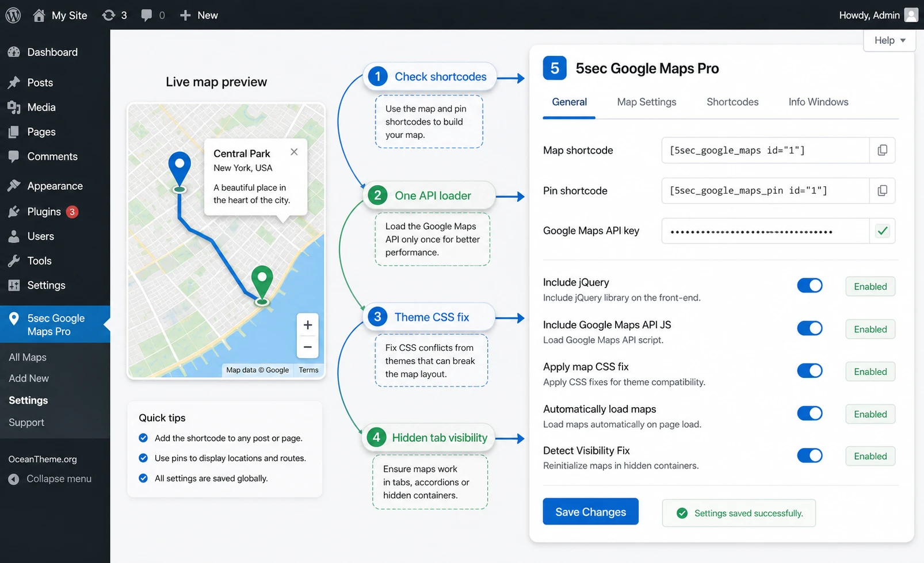Click the New plus icon

click(x=185, y=15)
